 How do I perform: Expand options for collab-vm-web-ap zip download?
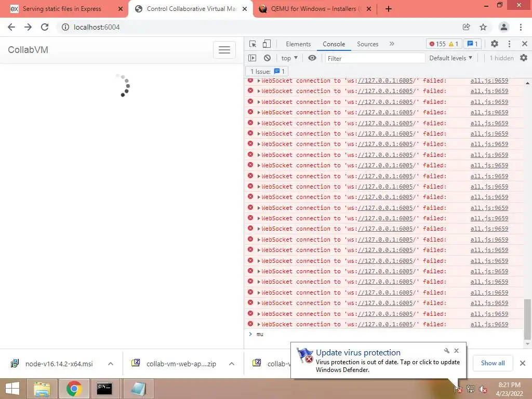point(232,364)
